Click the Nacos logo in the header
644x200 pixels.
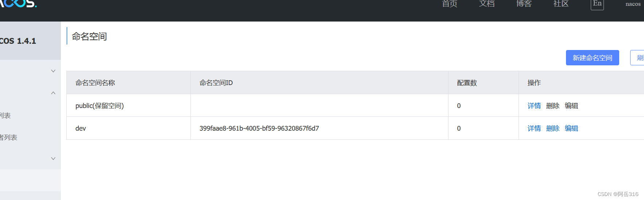tap(18, 3)
